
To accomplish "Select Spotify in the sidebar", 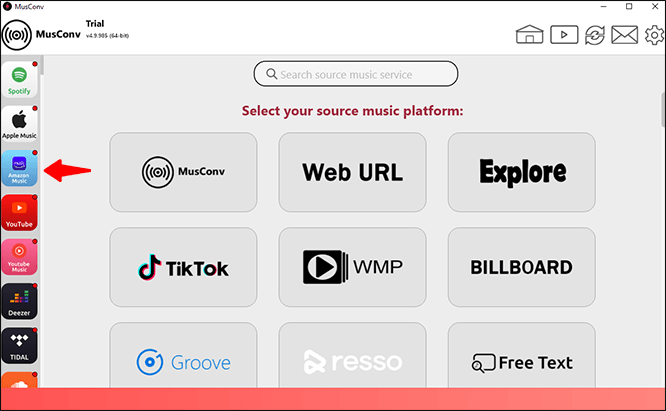I will pos(19,80).
